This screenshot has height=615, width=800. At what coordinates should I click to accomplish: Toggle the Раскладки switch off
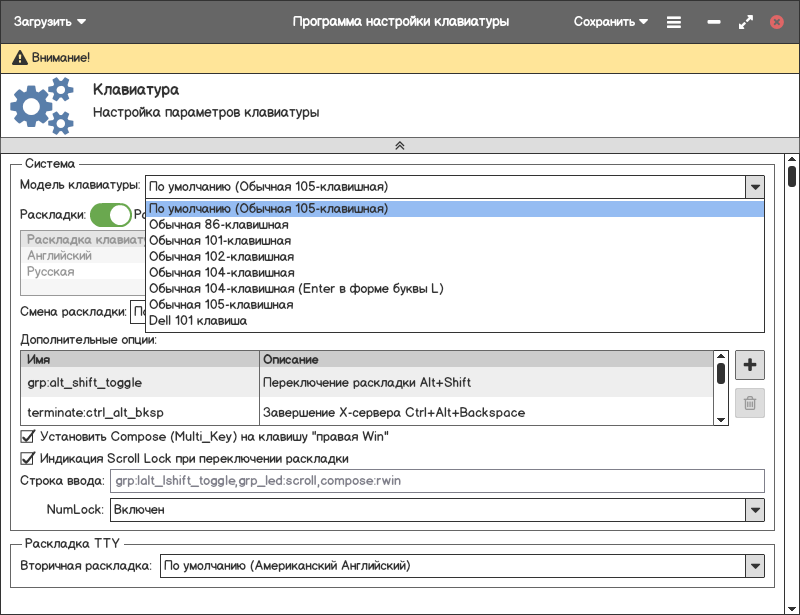(111, 214)
